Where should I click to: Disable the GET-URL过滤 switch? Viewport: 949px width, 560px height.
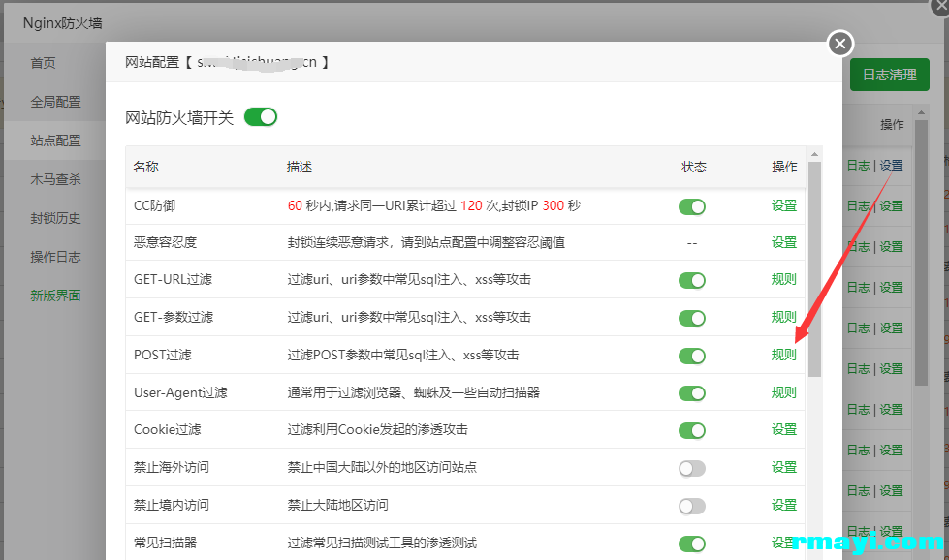(692, 281)
